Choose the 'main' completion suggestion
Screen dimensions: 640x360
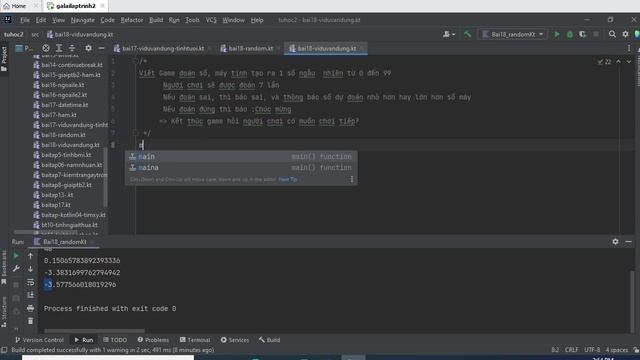point(241,157)
